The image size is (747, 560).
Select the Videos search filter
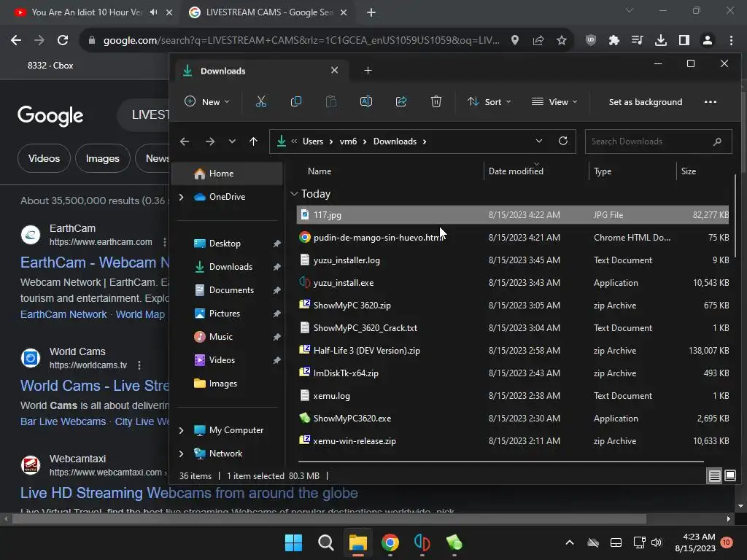44,158
